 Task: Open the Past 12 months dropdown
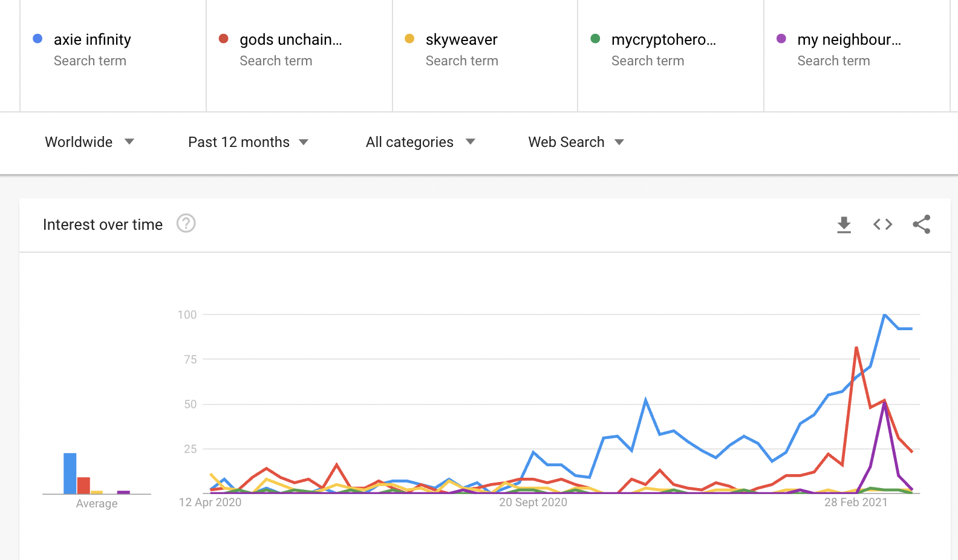[x=248, y=142]
